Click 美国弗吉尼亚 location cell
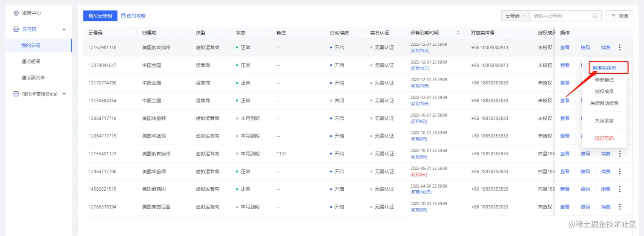 tap(156, 207)
